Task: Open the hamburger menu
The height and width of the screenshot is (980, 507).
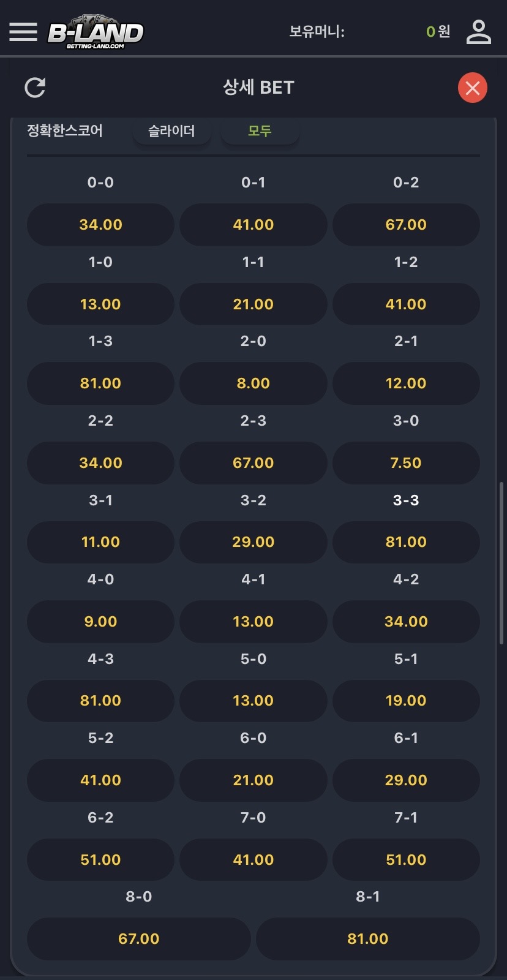Action: tap(23, 32)
